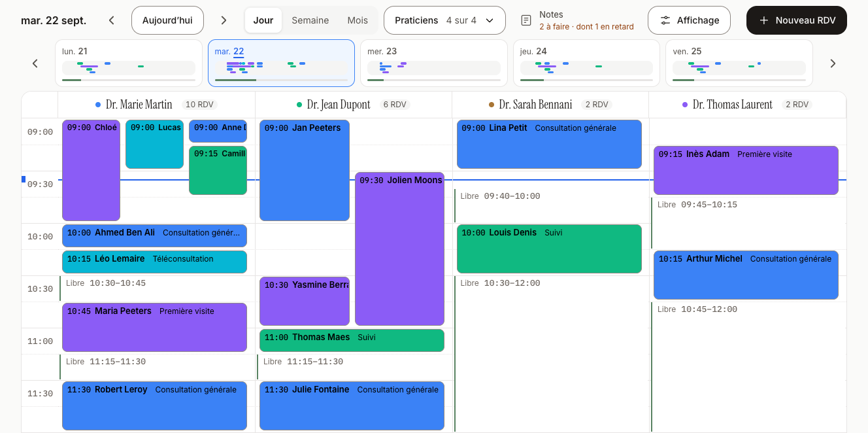Viewport: 868px width, 433px height.
Task: Click the Aujourd'hui button
Action: coord(167,20)
